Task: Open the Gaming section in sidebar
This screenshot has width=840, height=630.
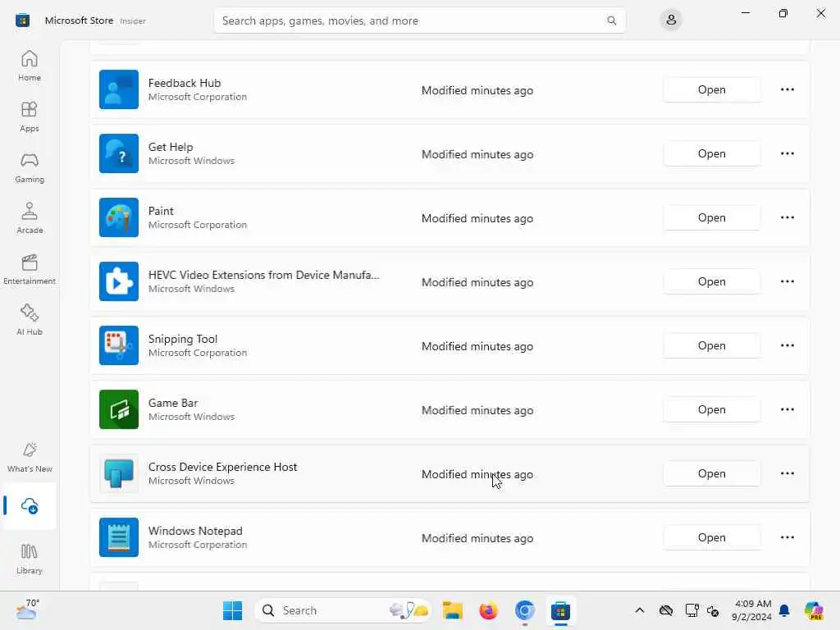Action: [x=30, y=167]
